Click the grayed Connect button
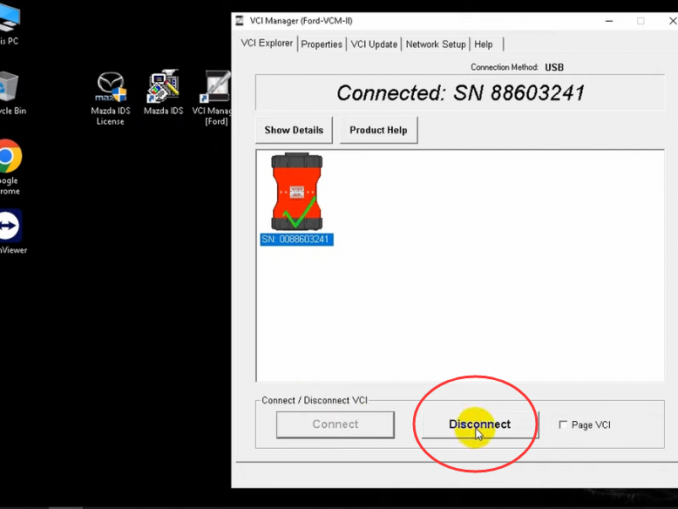The width and height of the screenshot is (678, 509). [x=335, y=424]
